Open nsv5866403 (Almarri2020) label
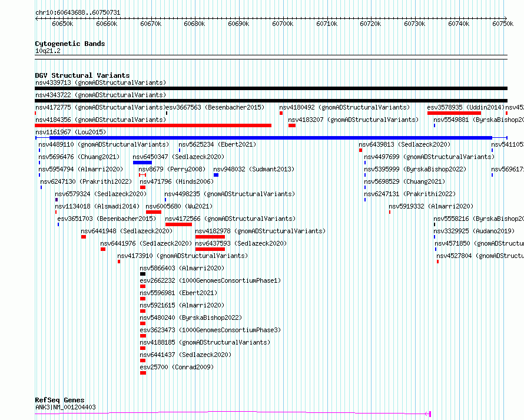The width and height of the screenshot is (524, 420). coord(182,268)
